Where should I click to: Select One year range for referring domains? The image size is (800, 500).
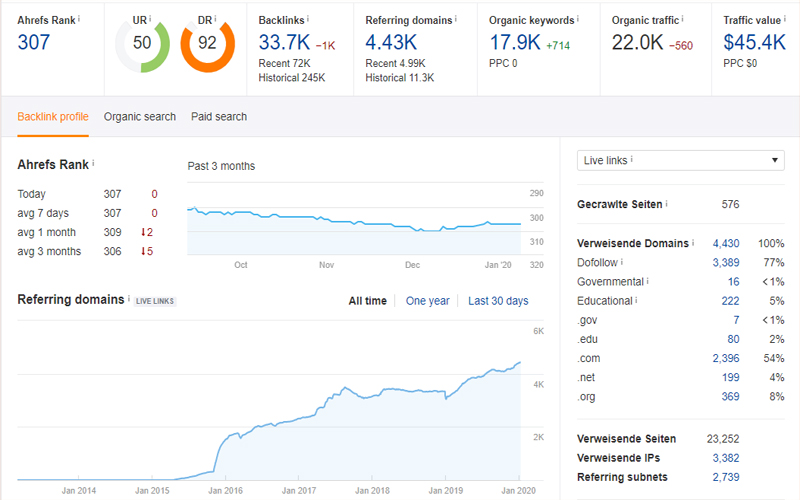pos(428,301)
